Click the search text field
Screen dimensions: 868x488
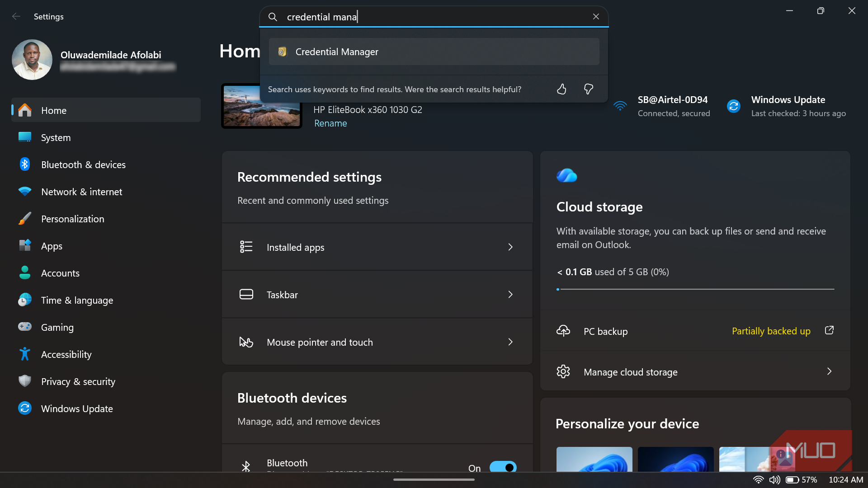[434, 17]
